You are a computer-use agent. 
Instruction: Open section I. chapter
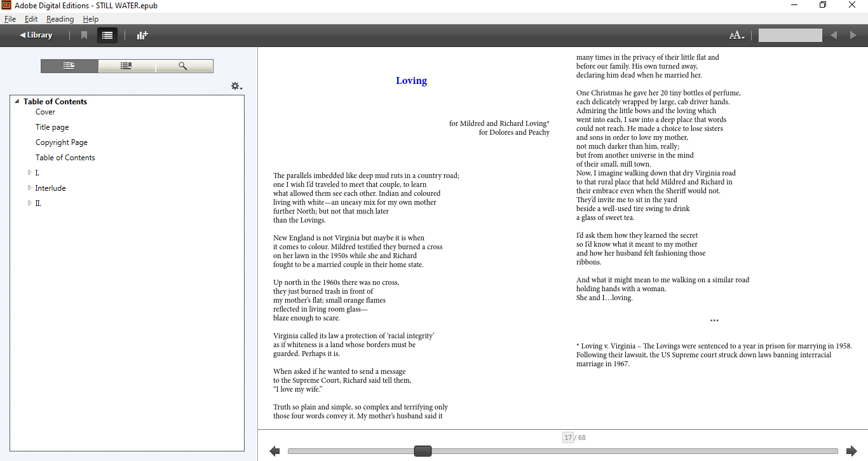37,173
